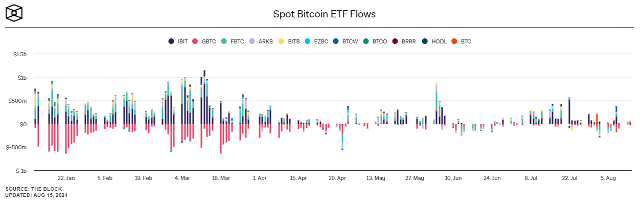
Task: Click the yellow BITB legend dot
Action: pos(281,41)
